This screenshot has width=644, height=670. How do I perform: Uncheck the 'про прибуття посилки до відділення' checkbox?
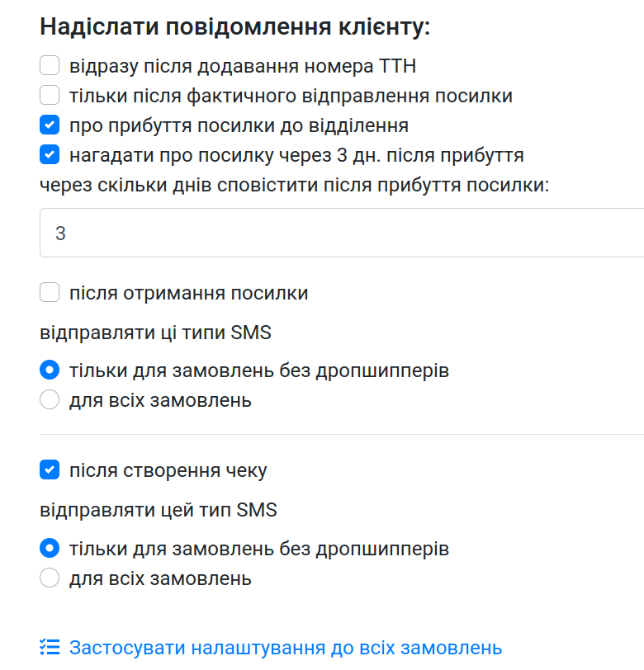pyautogui.click(x=50, y=125)
